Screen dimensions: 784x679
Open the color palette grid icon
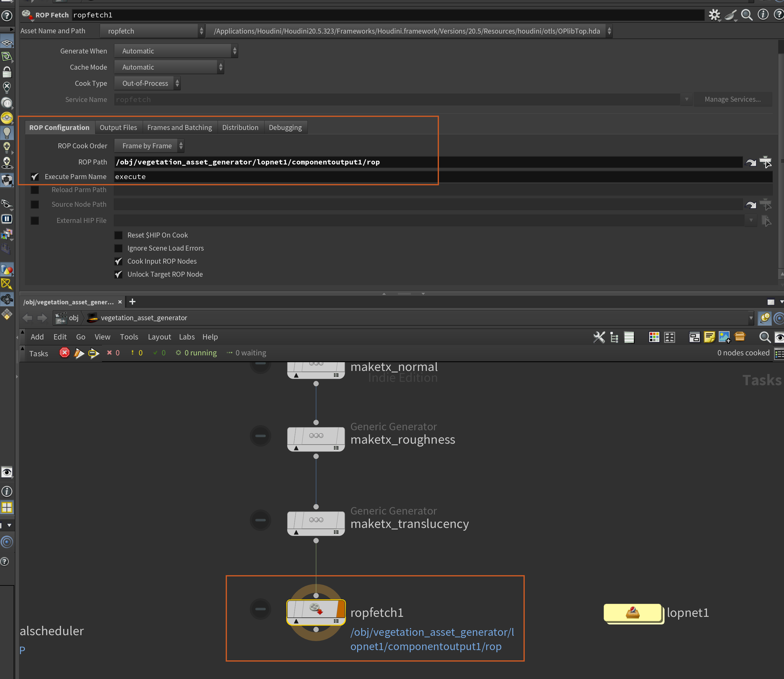click(654, 337)
